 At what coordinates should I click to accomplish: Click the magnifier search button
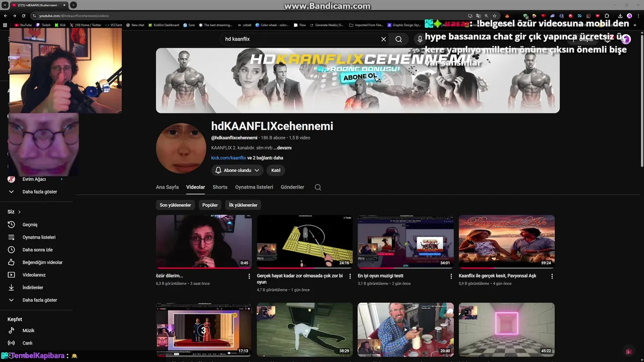(398, 39)
